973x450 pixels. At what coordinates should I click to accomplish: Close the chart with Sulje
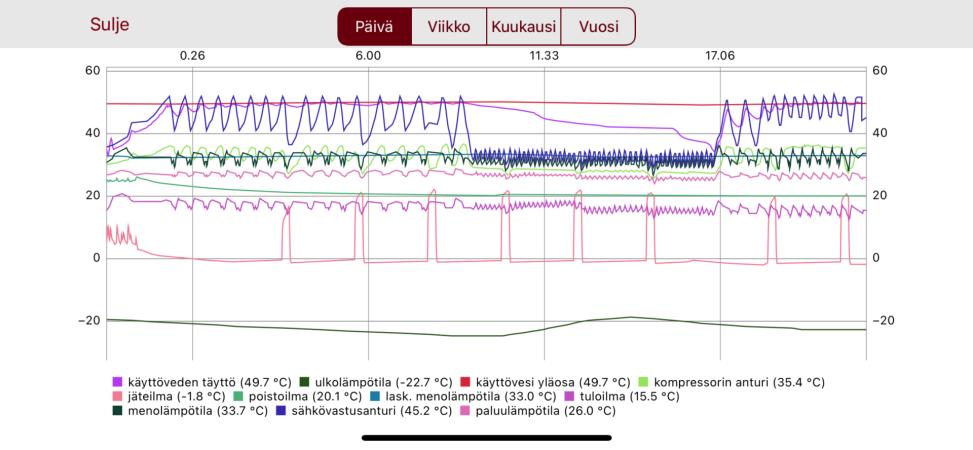[x=110, y=25]
